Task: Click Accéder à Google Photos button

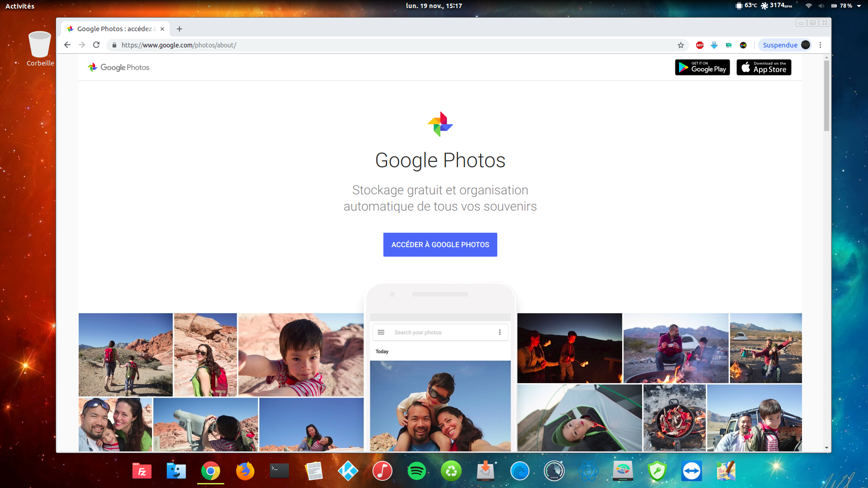Action: (x=440, y=244)
